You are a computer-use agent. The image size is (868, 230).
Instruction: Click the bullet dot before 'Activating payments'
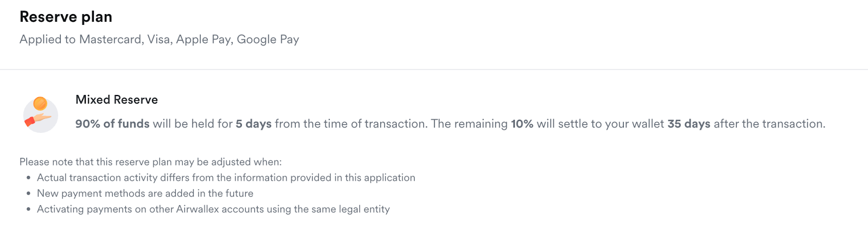tap(28, 209)
